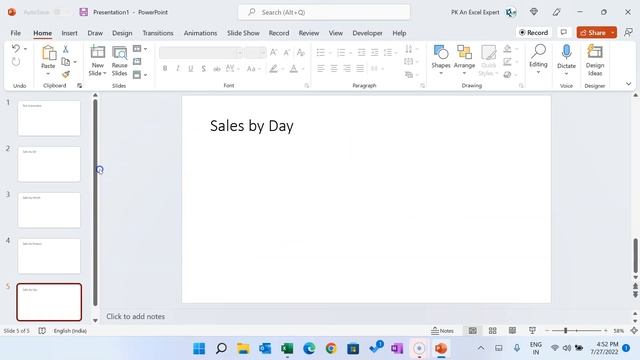Open Paragraph dialog launcher
The image size is (640, 360).
tap(422, 86)
